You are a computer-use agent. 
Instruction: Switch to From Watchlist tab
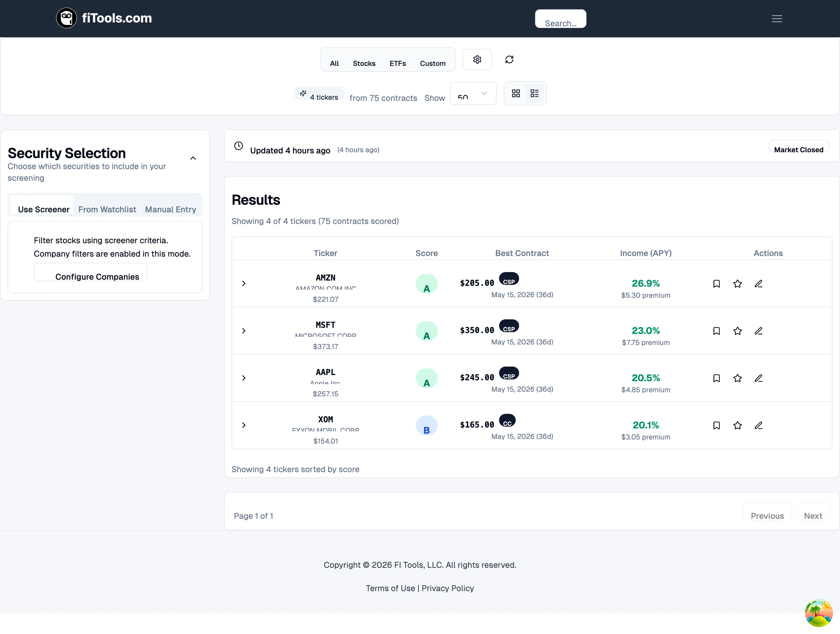[x=107, y=210]
